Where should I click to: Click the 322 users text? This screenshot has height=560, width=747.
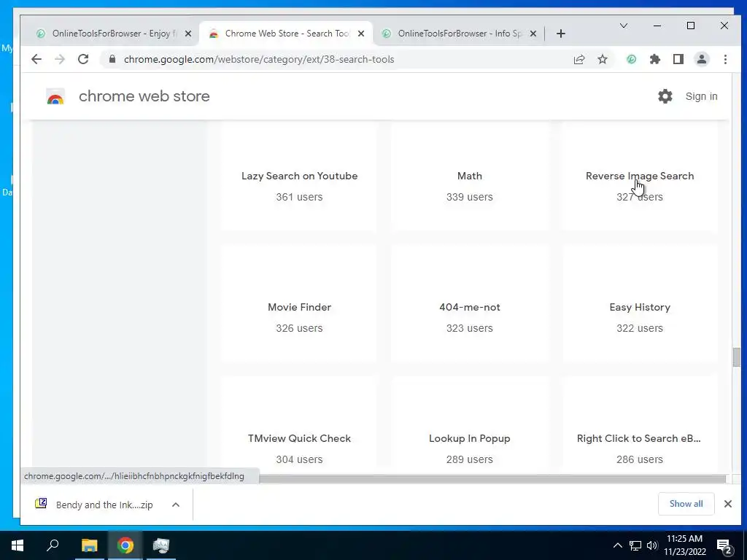639,329
